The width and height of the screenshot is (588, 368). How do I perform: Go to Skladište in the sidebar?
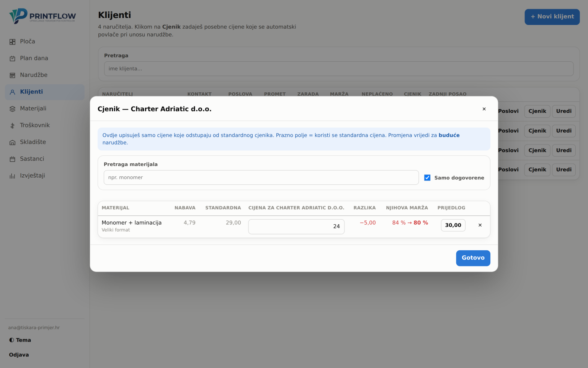tap(44, 142)
